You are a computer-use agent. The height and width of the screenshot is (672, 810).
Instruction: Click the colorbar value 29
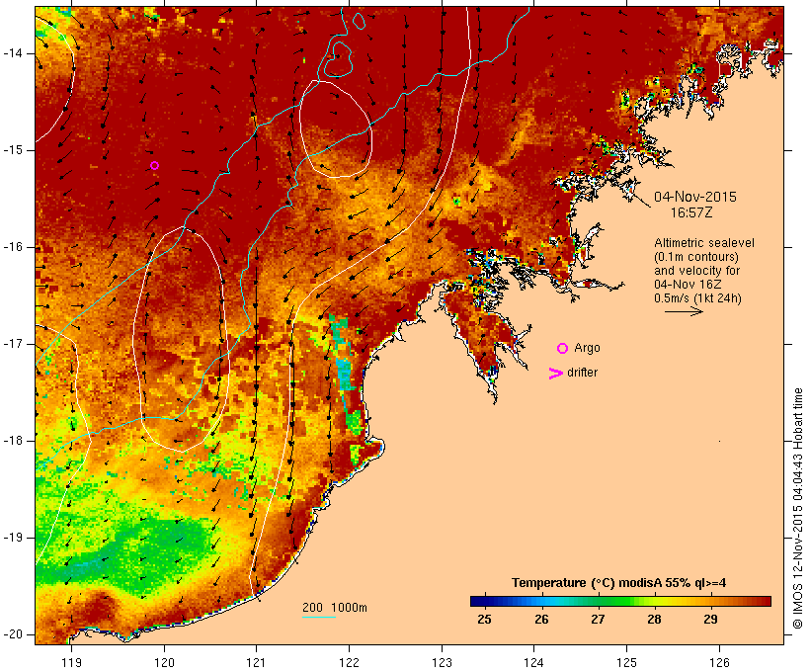coord(711,620)
